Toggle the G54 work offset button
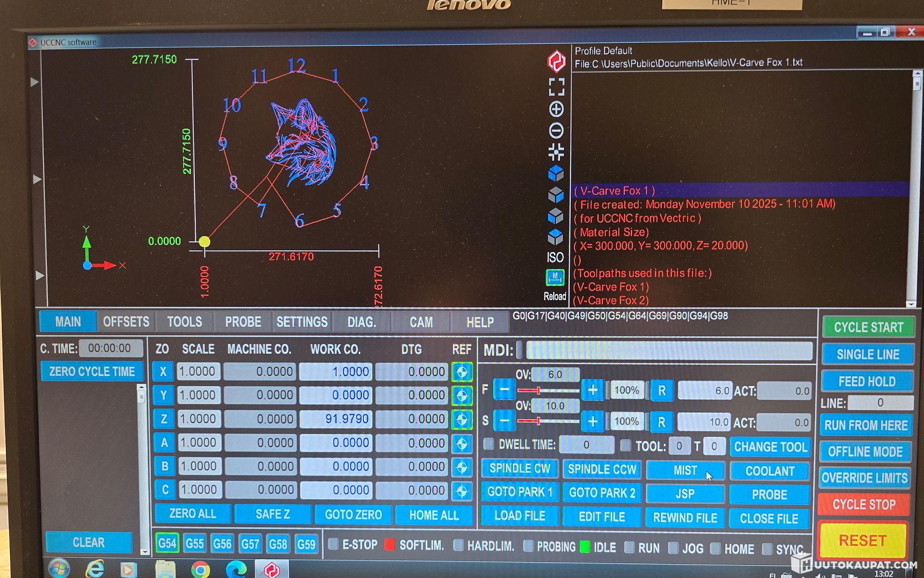The height and width of the screenshot is (578, 924). coord(167,543)
